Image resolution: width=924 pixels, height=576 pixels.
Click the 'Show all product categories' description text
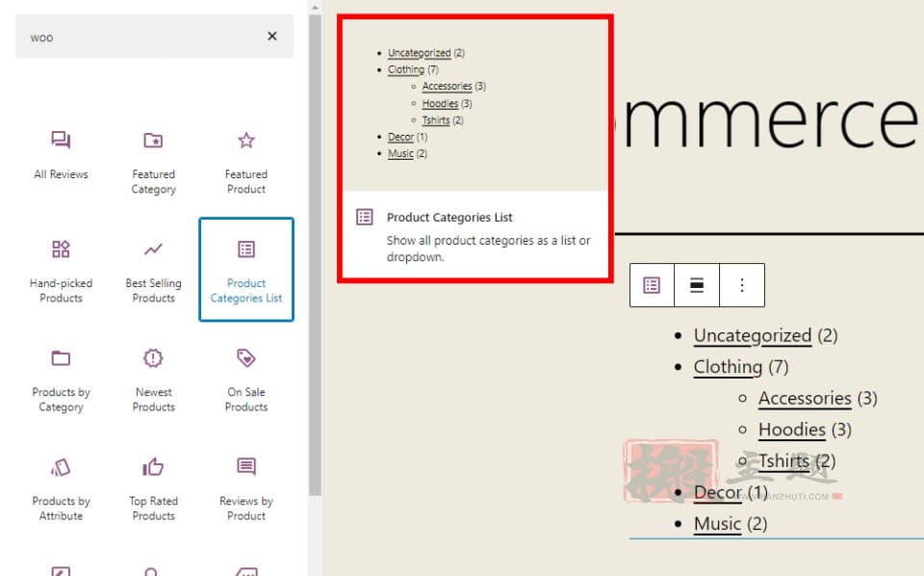489,249
